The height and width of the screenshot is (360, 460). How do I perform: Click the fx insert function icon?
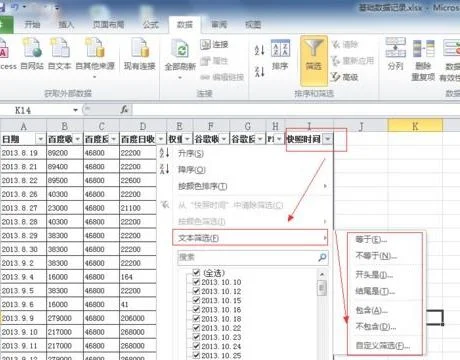[x=125, y=109]
